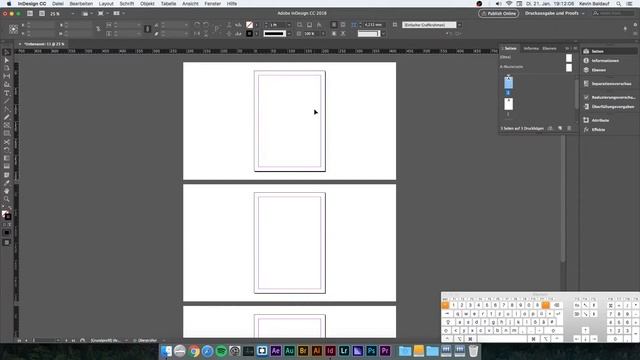The image size is (640, 360).
Task: Click new page icon in Seiten panel
Action: (560, 129)
